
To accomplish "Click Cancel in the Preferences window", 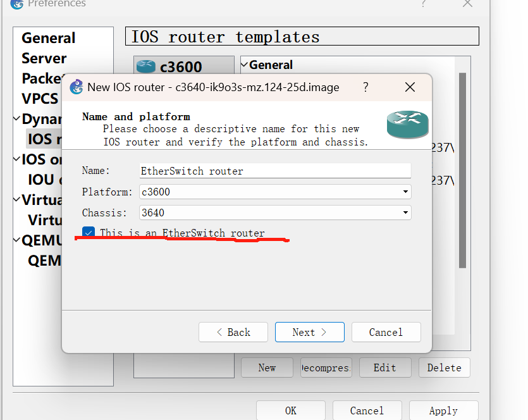I will pyautogui.click(x=367, y=411).
